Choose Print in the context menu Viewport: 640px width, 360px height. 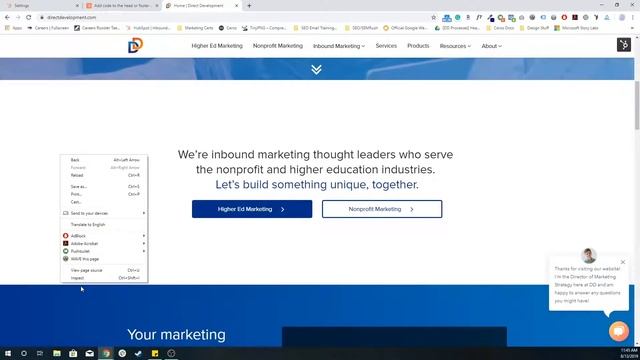tap(104, 194)
